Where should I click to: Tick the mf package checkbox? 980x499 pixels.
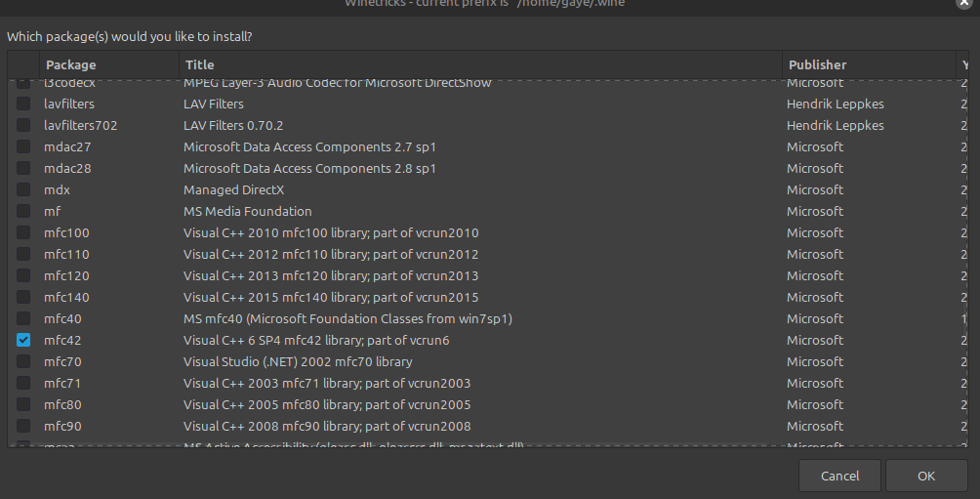[x=23, y=212]
